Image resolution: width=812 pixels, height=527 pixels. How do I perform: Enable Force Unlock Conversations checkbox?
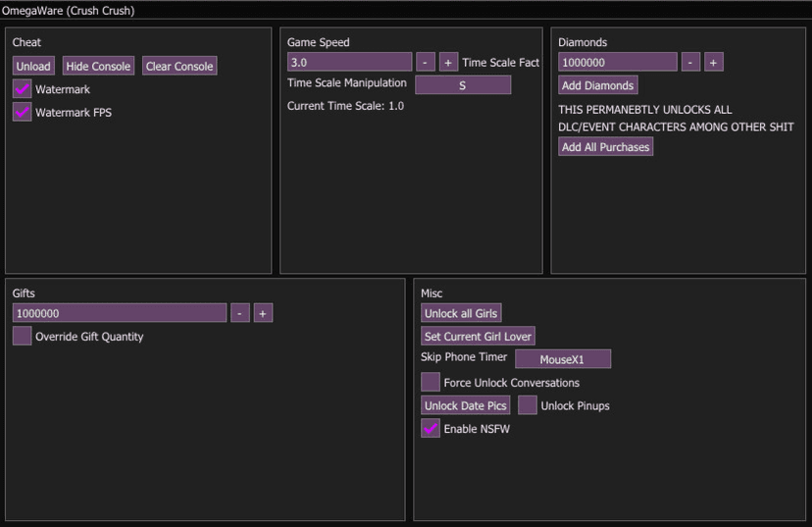430,383
